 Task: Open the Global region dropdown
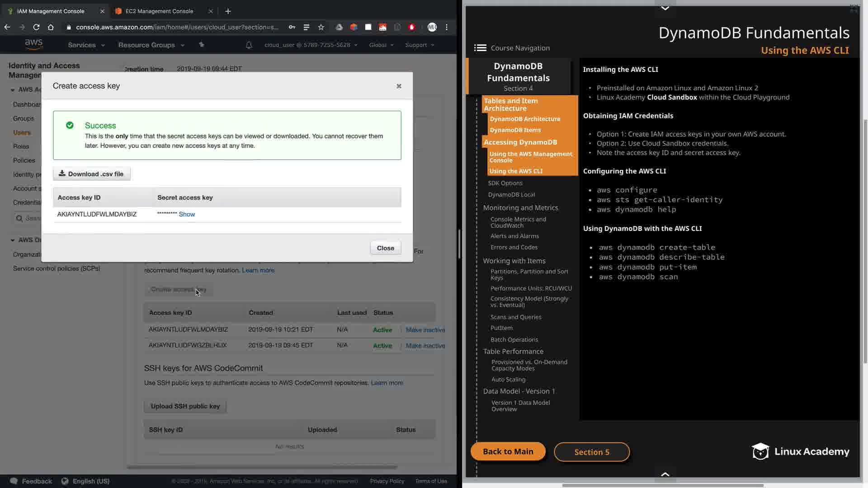[x=381, y=45]
